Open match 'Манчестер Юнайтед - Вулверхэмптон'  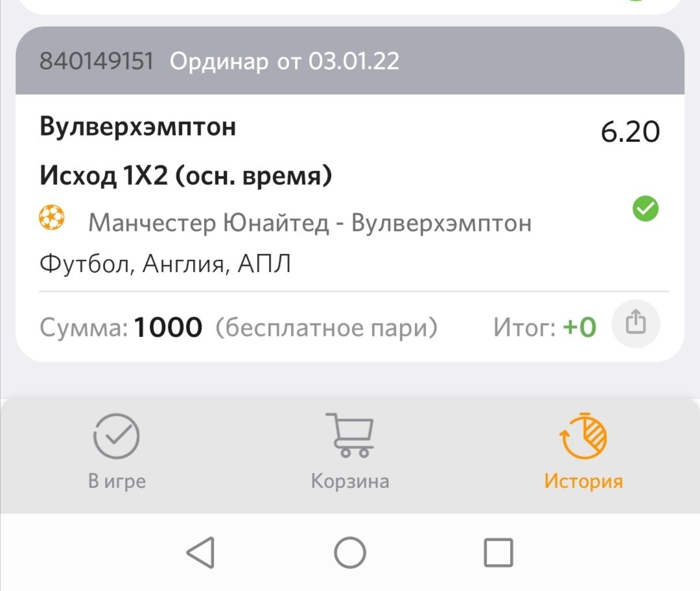[x=310, y=223]
